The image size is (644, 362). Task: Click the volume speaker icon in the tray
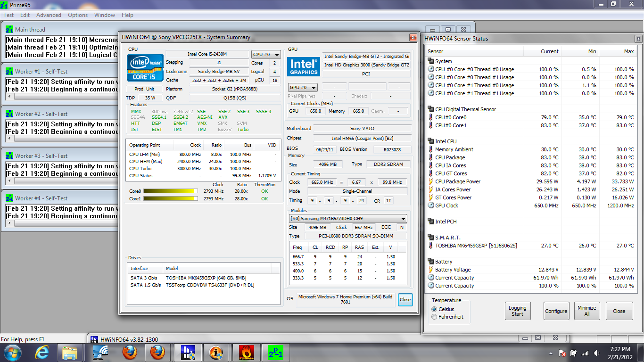tap(596, 353)
